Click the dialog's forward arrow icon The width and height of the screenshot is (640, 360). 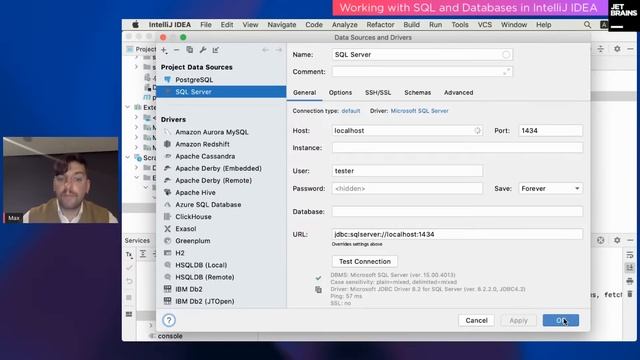(278, 50)
